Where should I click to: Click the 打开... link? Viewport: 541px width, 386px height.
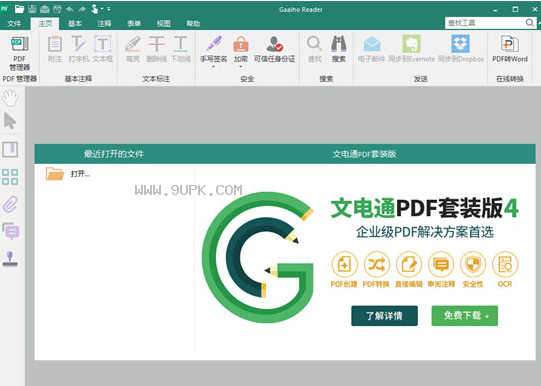80,174
